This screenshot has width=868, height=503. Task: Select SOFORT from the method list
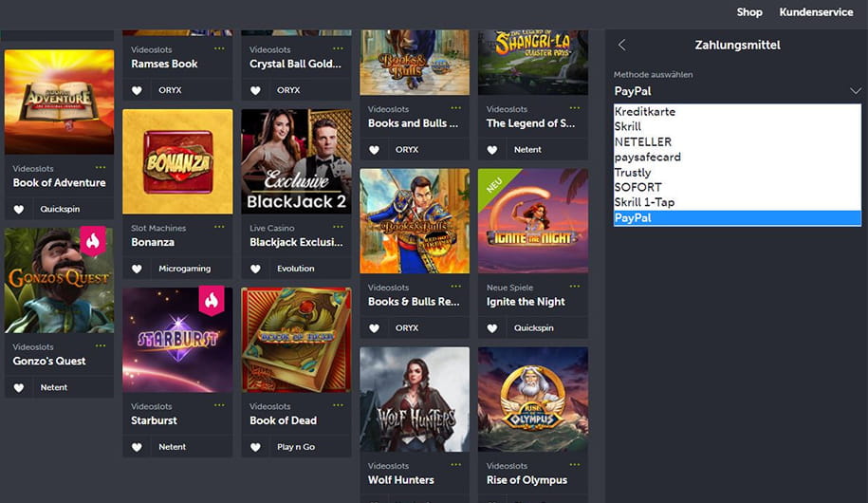click(737, 187)
